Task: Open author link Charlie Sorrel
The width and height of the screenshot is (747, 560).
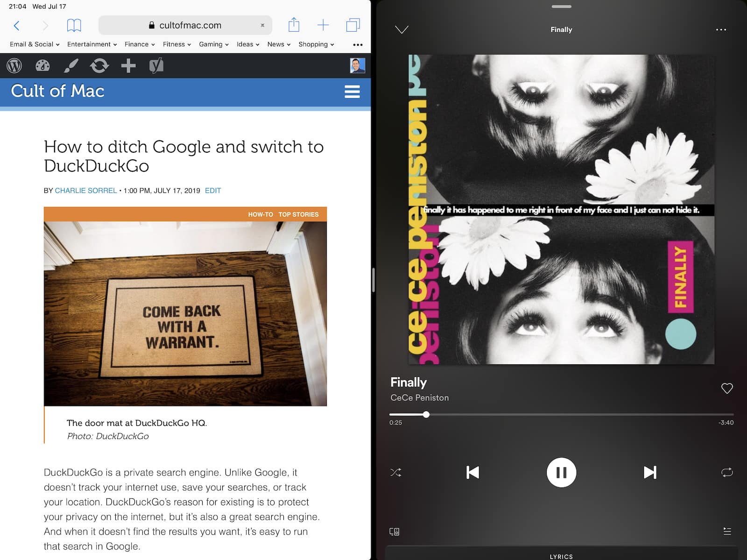Action: point(86,191)
